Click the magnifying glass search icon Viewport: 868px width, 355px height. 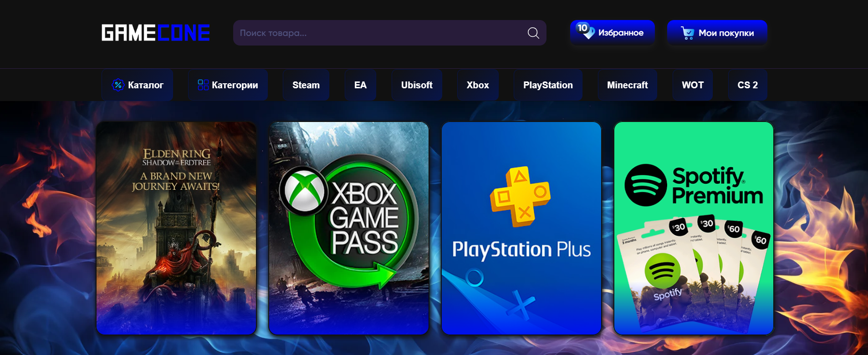(533, 33)
